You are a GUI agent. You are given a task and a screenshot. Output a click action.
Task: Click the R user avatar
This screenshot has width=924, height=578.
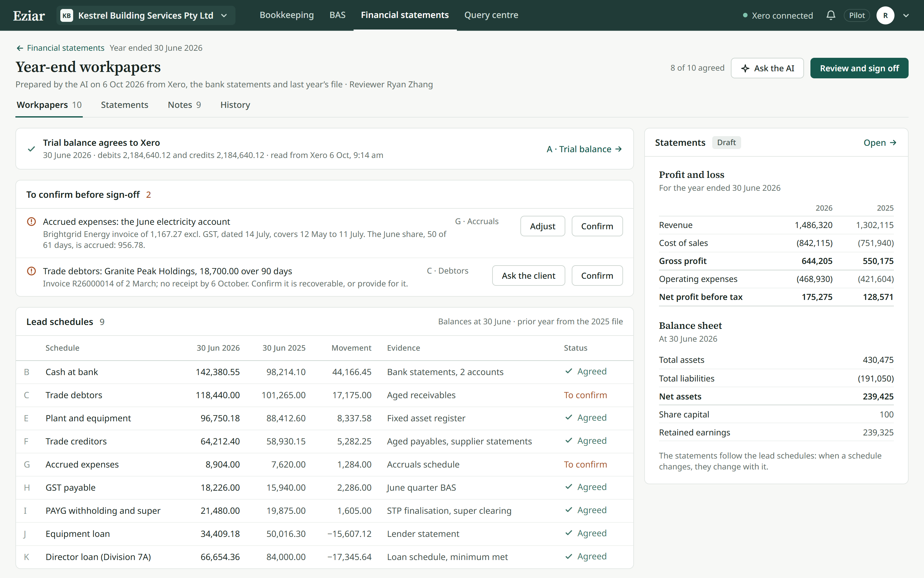(885, 16)
